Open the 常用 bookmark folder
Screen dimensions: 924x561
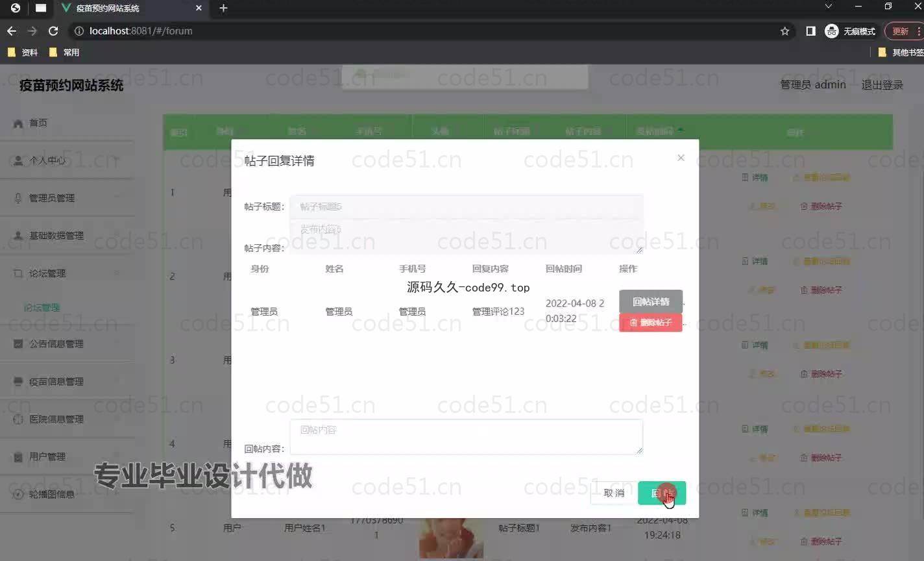click(64, 53)
